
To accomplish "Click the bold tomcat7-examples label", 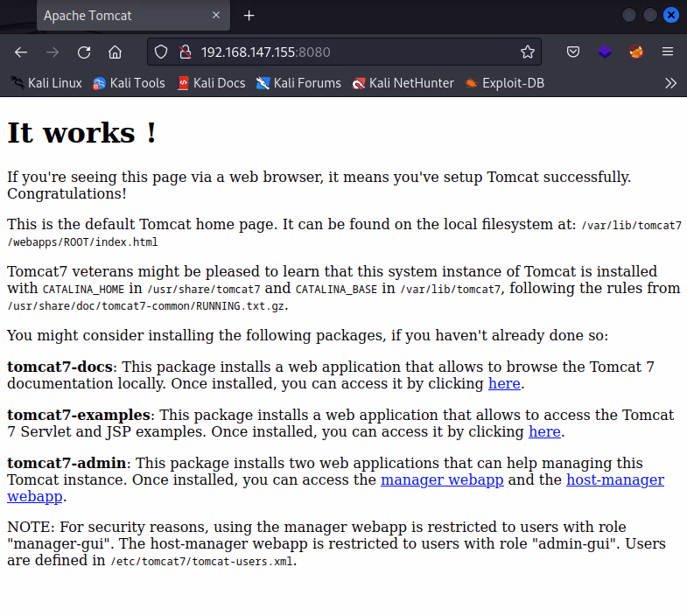I will pos(79,416).
